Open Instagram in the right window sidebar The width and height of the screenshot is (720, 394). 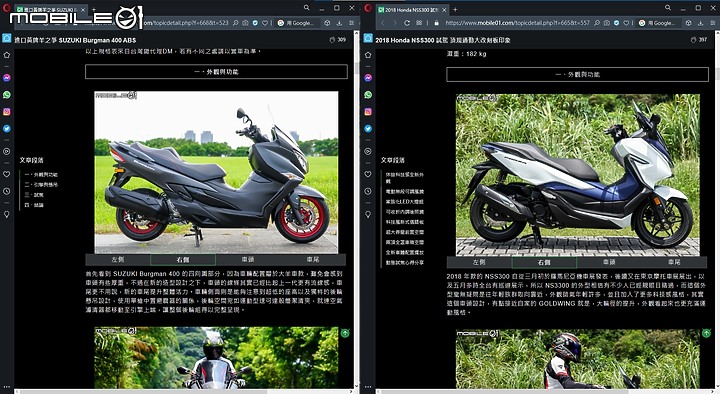click(x=368, y=112)
